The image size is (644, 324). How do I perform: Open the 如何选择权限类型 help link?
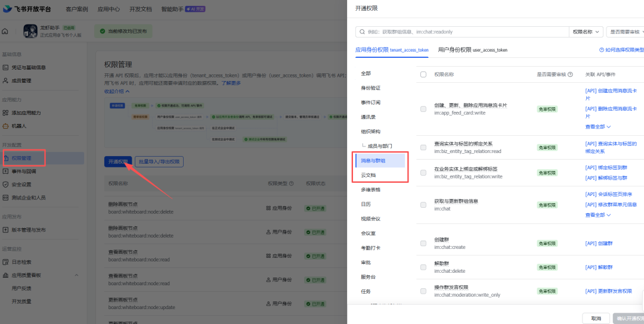coord(621,50)
